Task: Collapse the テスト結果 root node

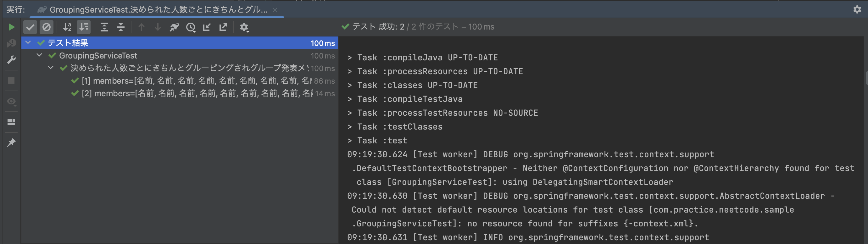Action: pyautogui.click(x=28, y=42)
